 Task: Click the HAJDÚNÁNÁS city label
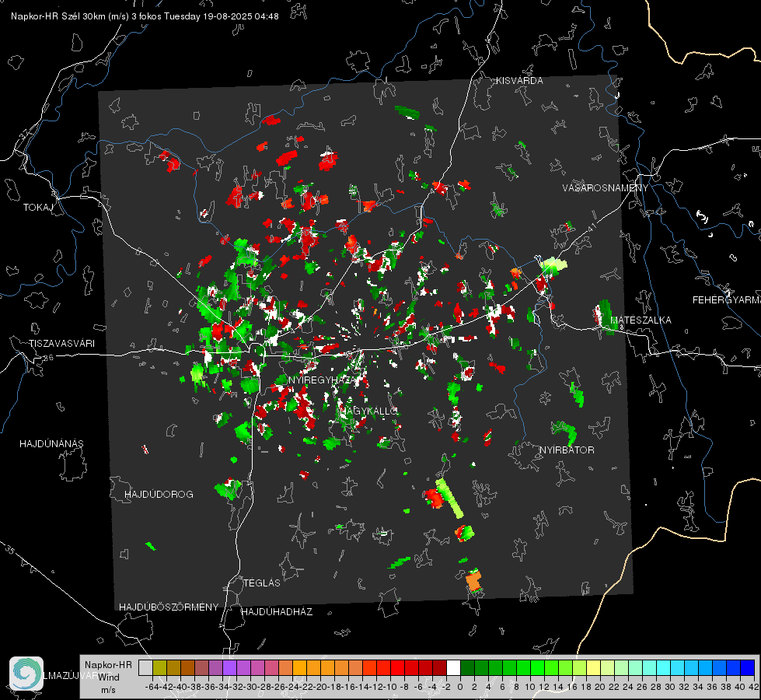coord(51,444)
